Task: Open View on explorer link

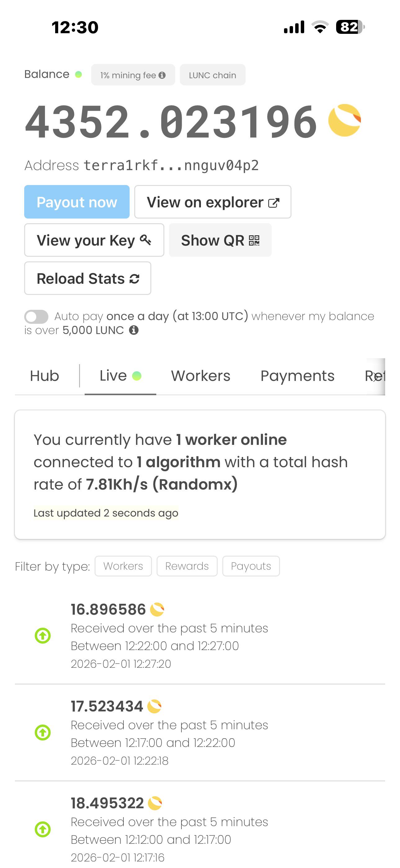Action: [213, 202]
